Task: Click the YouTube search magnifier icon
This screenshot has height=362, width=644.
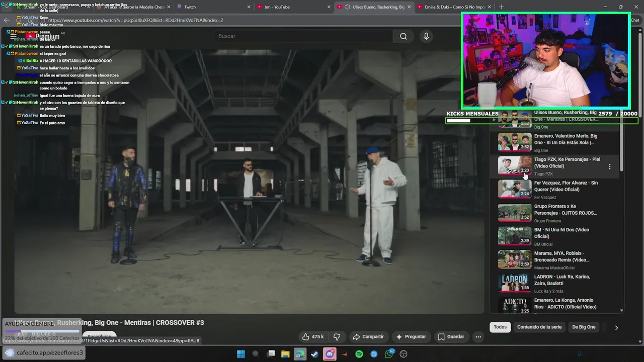Action: (404, 36)
